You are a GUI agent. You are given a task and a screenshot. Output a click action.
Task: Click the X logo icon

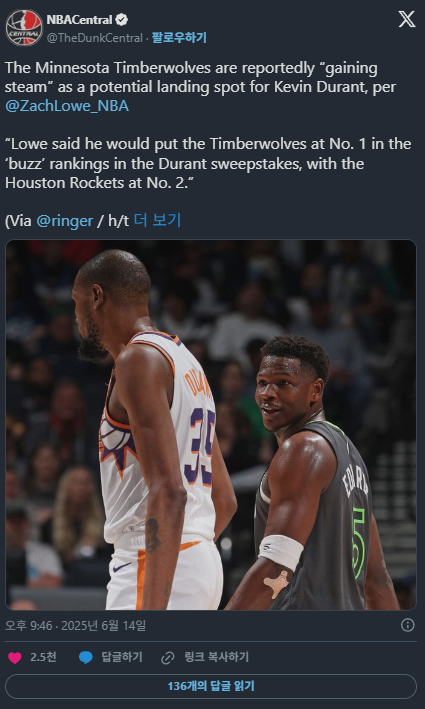[406, 19]
